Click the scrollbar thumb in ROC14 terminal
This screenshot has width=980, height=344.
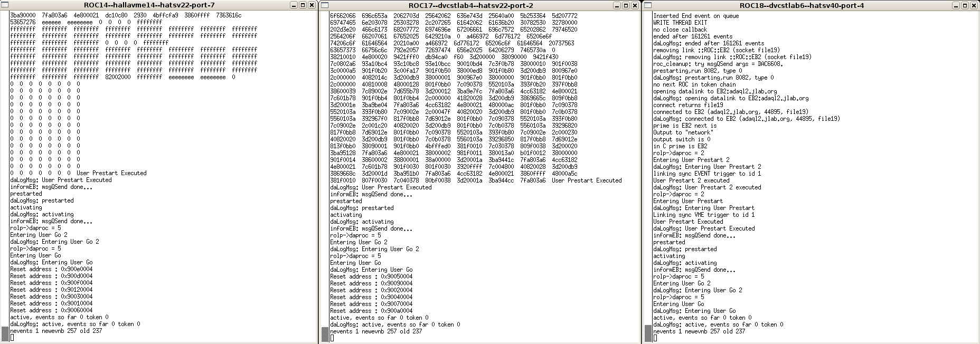5,333
